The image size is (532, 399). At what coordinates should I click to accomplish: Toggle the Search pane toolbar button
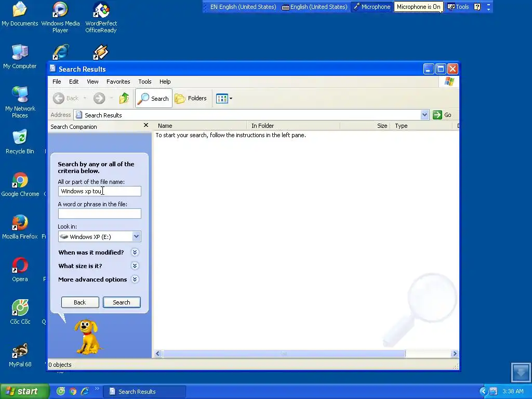(x=154, y=98)
